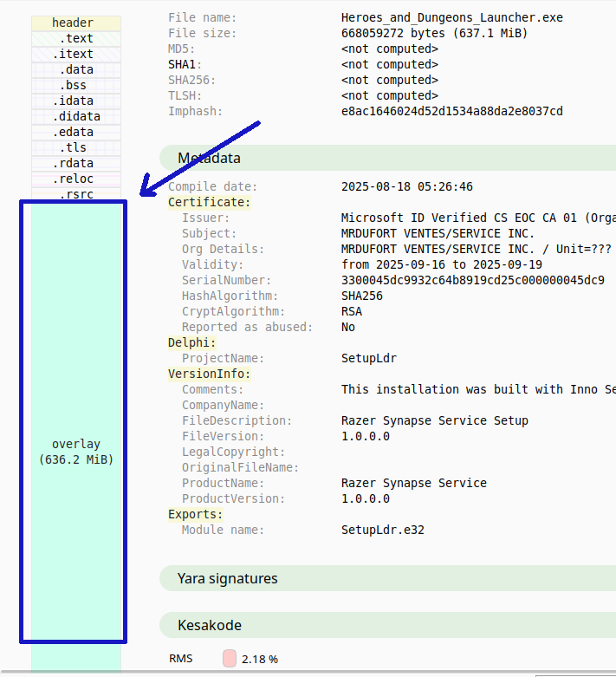
Task: Click the Comments value about Inno Setup
Action: [x=478, y=389]
